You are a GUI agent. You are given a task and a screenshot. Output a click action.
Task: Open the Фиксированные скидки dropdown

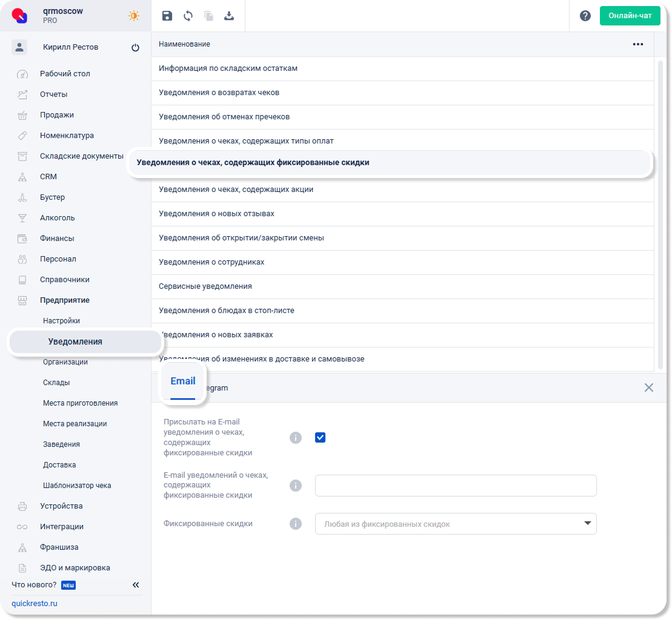click(x=456, y=524)
